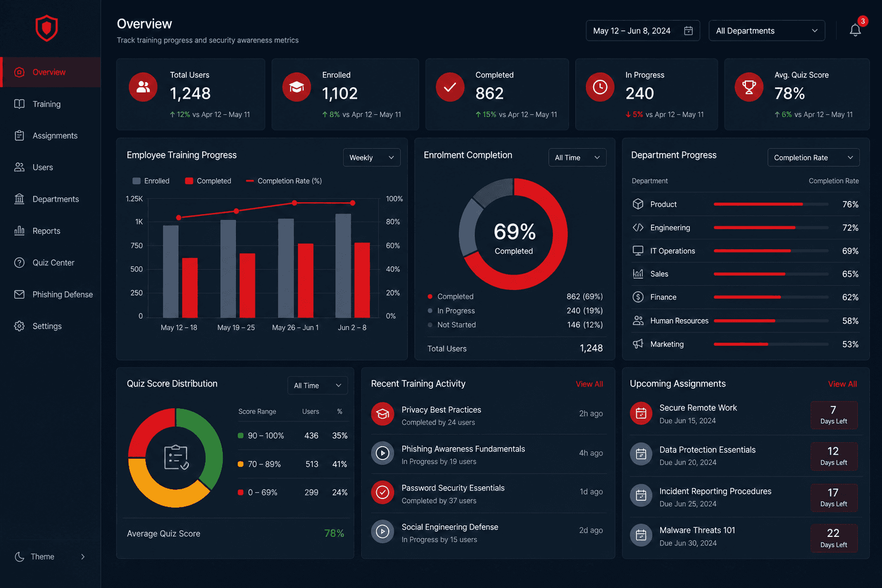Click the Social Engineering Defense play icon
This screenshot has width=882, height=588.
382,531
